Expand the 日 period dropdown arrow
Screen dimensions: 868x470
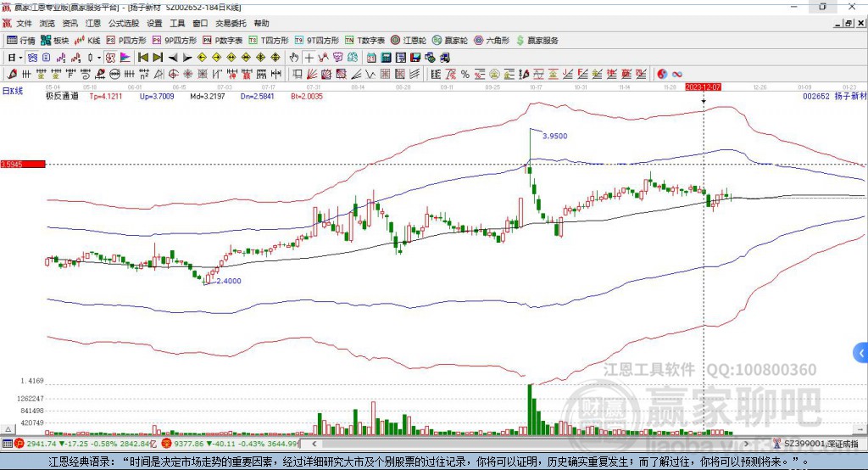21,58
